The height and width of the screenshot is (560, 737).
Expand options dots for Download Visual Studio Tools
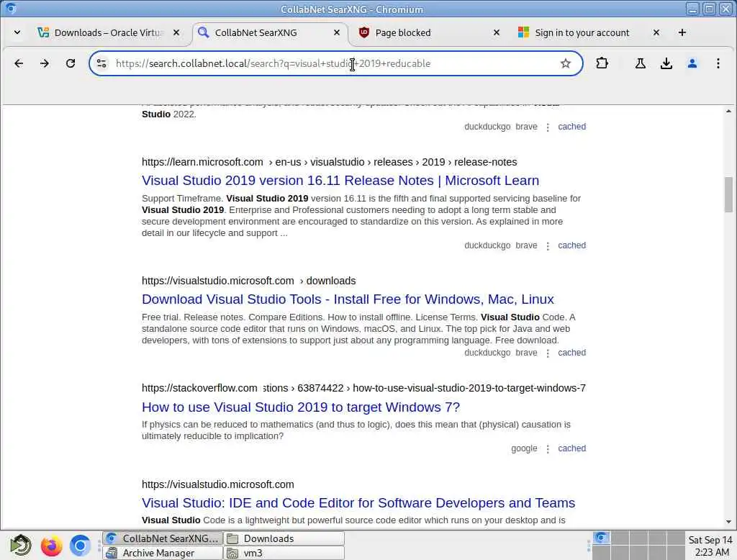pyautogui.click(x=548, y=353)
